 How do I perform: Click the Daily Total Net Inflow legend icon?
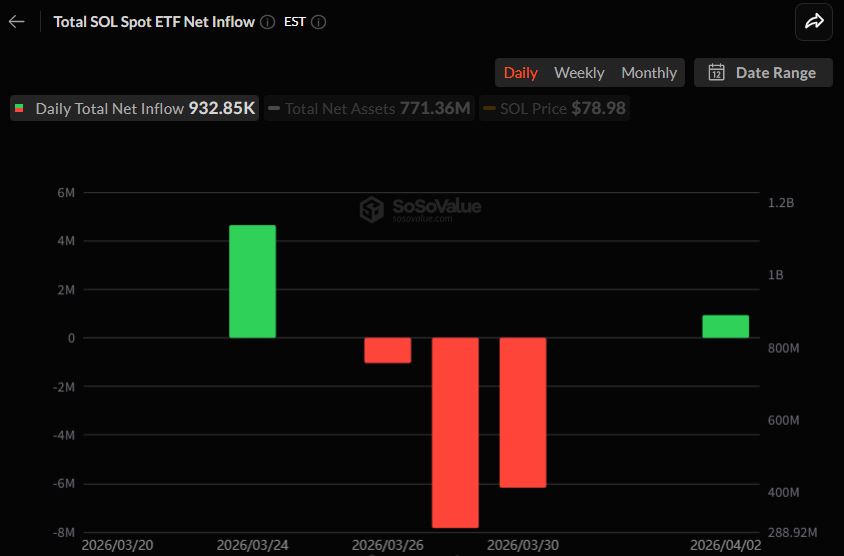pos(20,108)
